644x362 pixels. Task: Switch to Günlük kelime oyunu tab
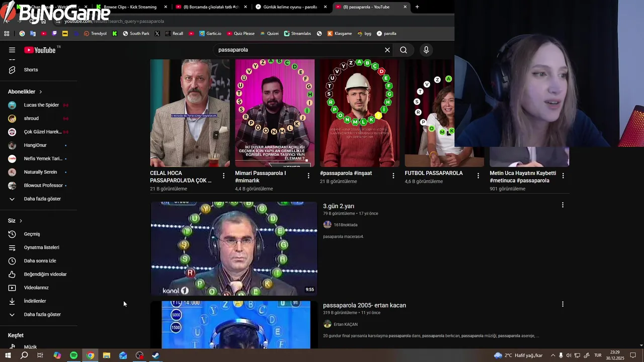click(290, 7)
